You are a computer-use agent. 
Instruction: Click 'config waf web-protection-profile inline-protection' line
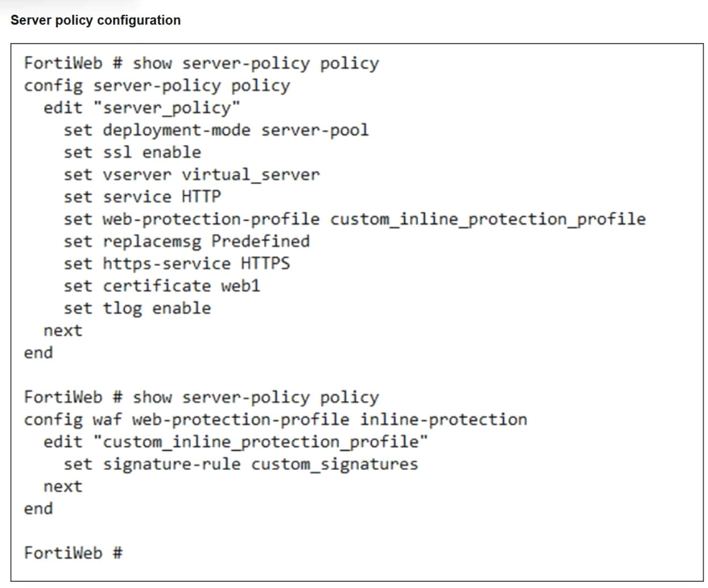(275, 419)
